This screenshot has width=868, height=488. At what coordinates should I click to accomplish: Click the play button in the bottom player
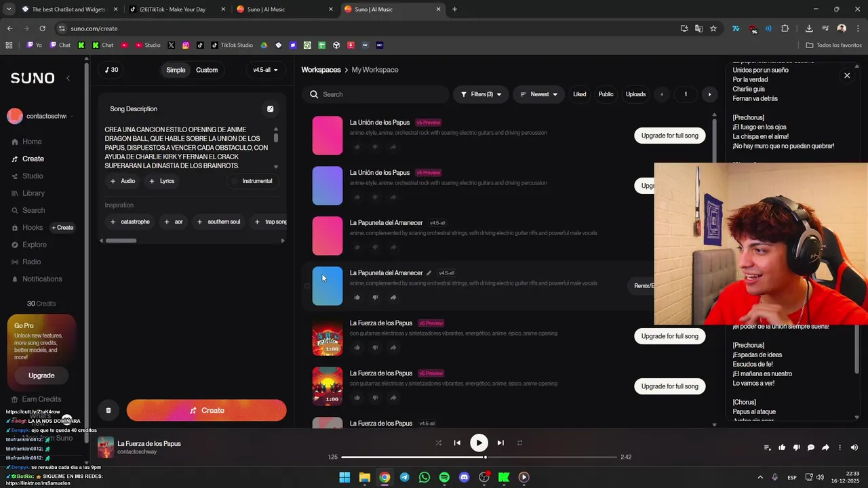click(x=479, y=443)
